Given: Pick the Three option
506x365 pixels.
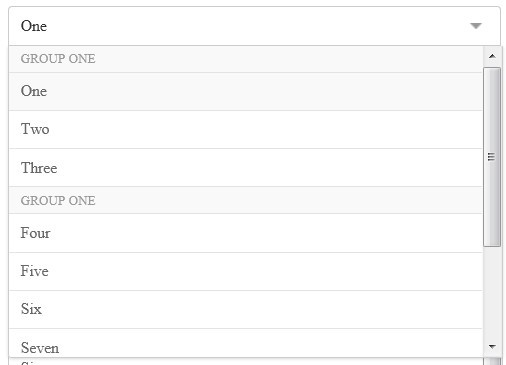Looking at the screenshot, I should (246, 168).
